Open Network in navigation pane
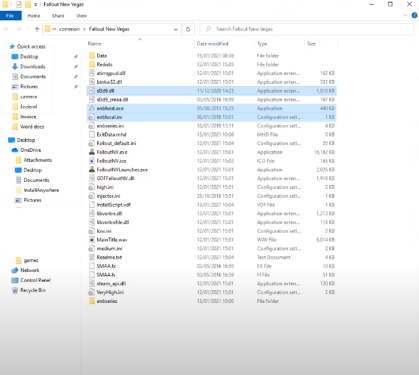The height and width of the screenshot is (375, 419). [x=30, y=270]
